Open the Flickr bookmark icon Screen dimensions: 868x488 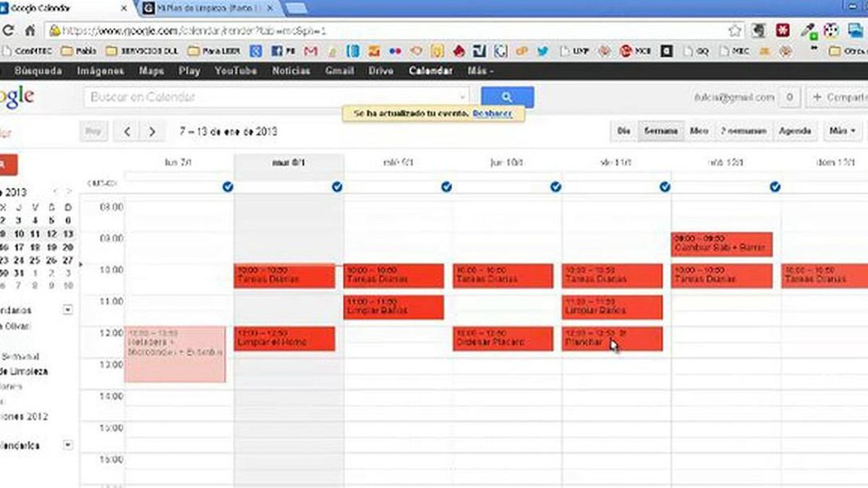pyautogui.click(x=395, y=51)
